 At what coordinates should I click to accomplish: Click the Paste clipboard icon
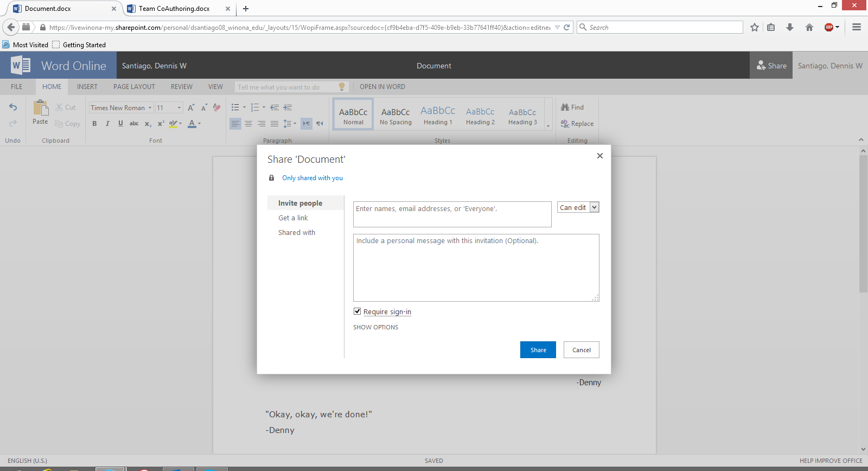41,108
